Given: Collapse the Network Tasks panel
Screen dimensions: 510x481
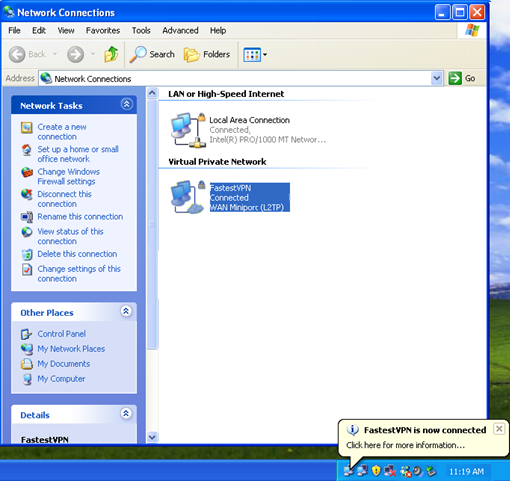Looking at the screenshot, I should 127,104.
